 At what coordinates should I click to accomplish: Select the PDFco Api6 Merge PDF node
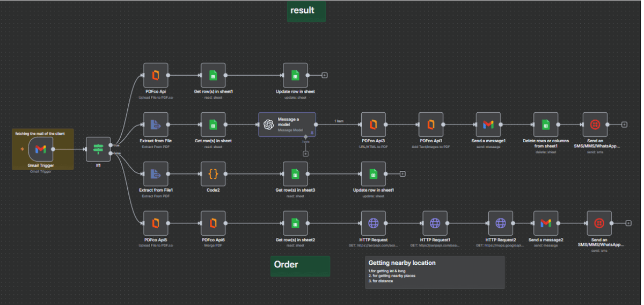[x=213, y=223]
